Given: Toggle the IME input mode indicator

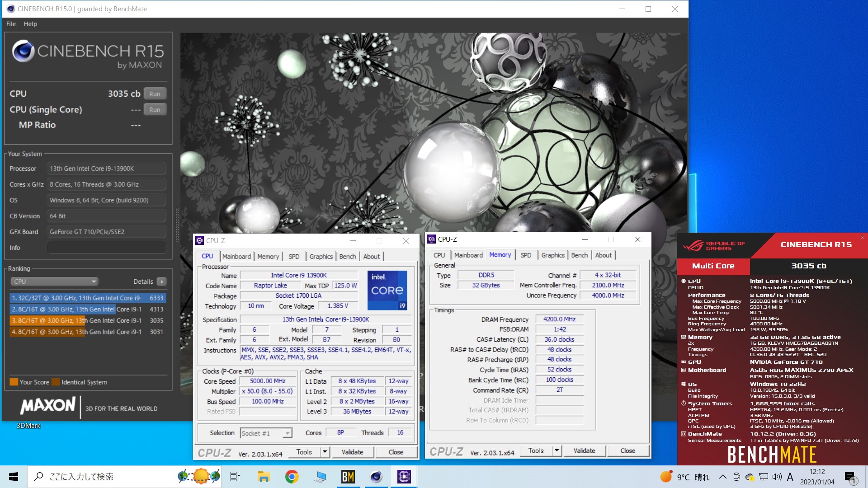Looking at the screenshot, I should [x=790, y=477].
